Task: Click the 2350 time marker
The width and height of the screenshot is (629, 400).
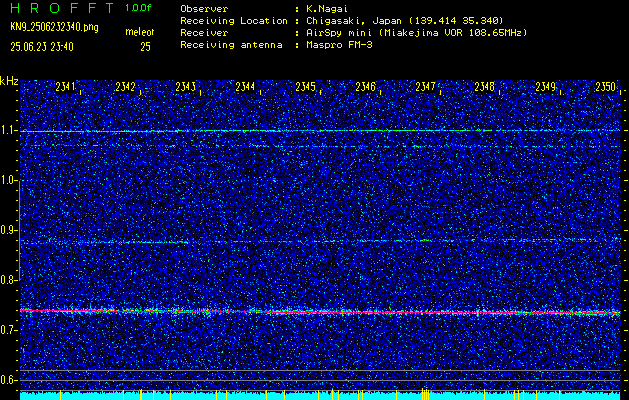Action: pos(605,87)
